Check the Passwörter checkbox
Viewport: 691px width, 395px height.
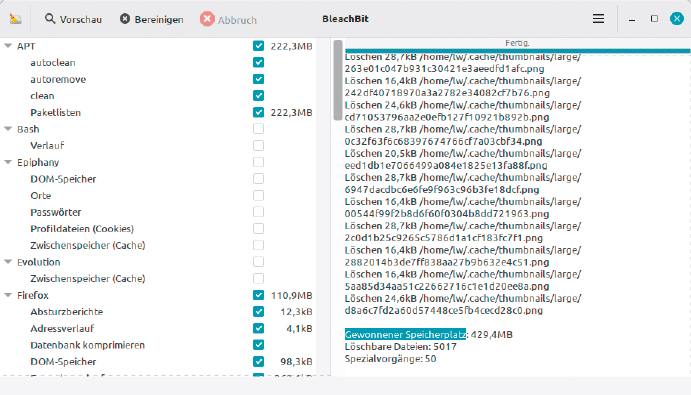coord(259,212)
